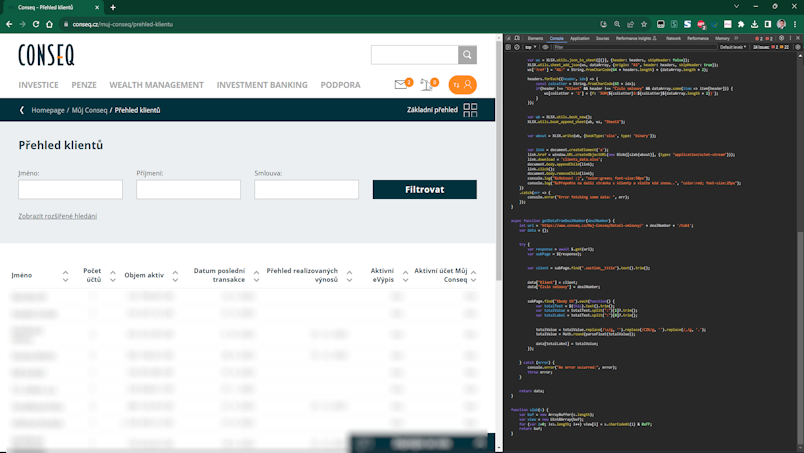Sort table by Jméno column arrows
Image resolution: width=804 pixels, height=453 pixels.
(x=65, y=275)
